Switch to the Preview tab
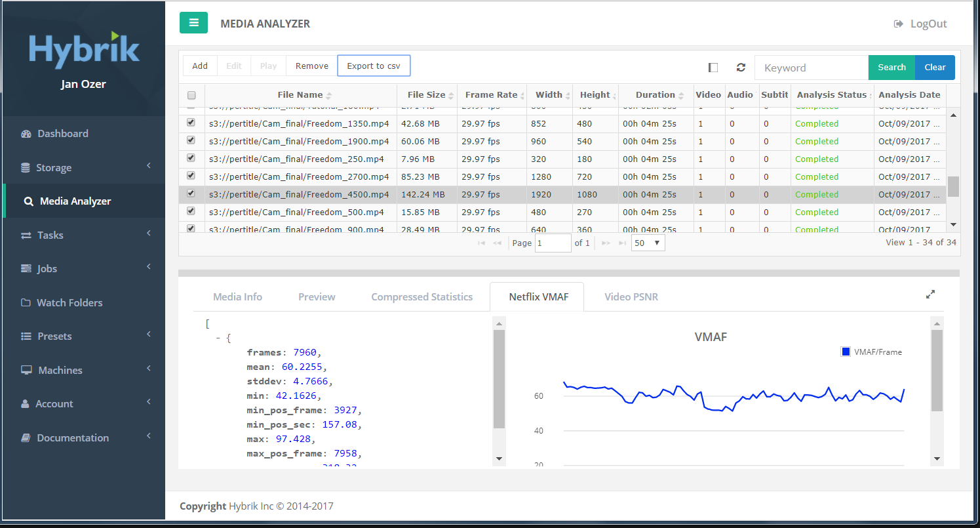 pos(317,297)
